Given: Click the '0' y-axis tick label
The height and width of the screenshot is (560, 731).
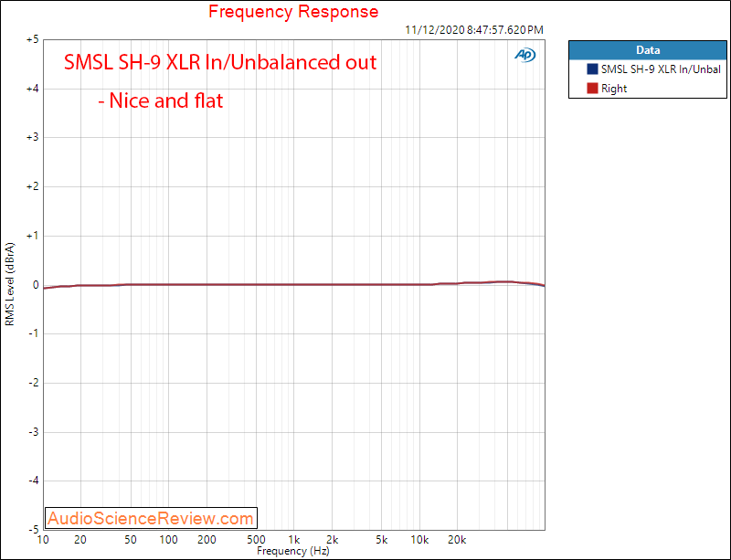Looking at the screenshot, I should point(36,285).
